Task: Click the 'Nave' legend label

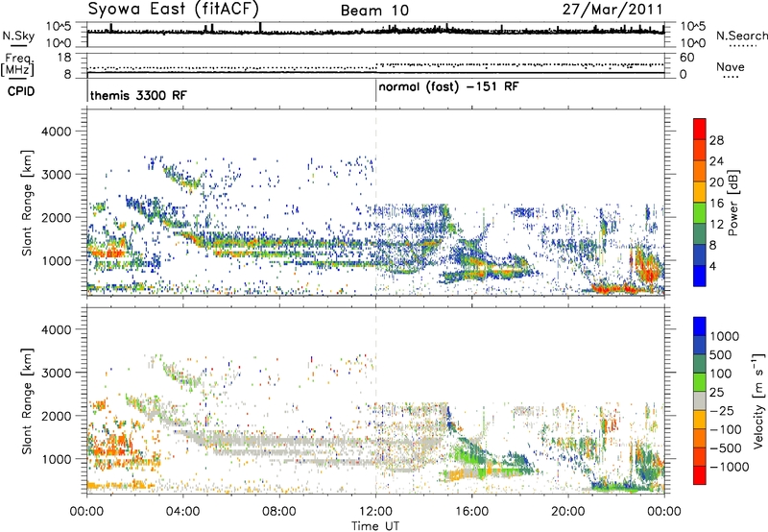Action: click(730, 67)
